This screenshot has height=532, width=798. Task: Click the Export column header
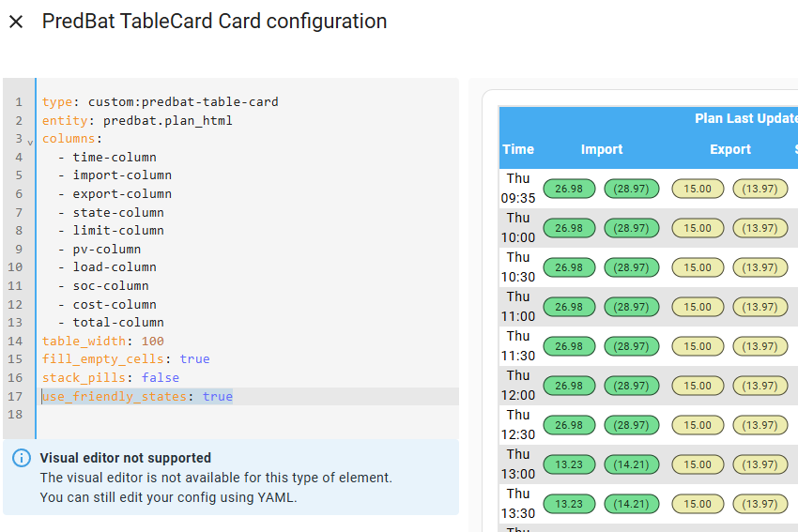(730, 149)
